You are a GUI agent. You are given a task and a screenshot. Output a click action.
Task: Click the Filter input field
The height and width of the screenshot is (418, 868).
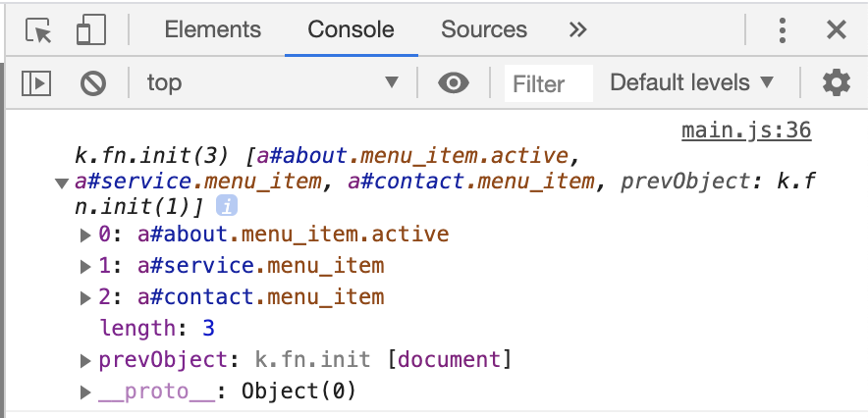pos(548,83)
